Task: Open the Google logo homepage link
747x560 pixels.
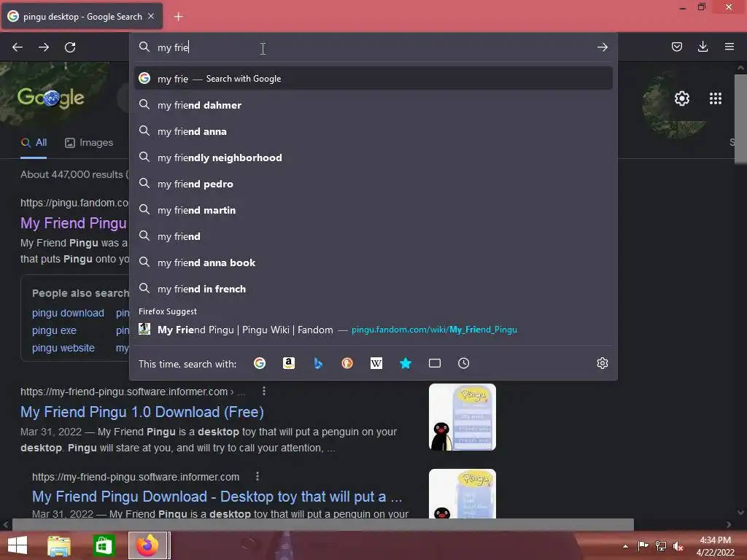Action: (x=51, y=98)
